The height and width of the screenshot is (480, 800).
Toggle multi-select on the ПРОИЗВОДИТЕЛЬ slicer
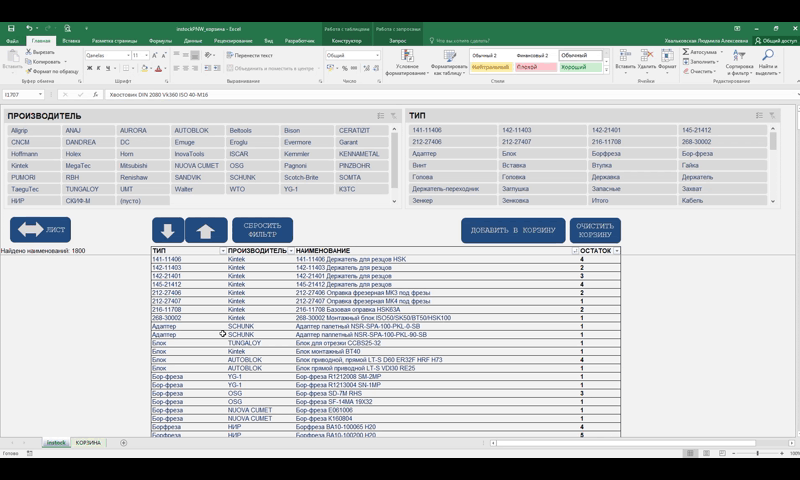(381, 116)
